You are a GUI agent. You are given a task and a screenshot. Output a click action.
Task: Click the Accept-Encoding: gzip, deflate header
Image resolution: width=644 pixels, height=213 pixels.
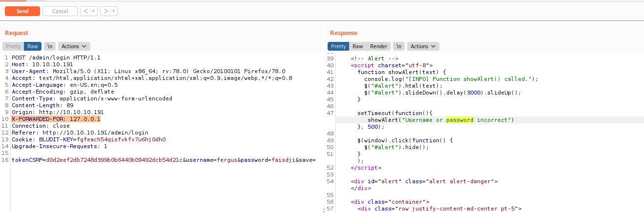click(x=62, y=92)
